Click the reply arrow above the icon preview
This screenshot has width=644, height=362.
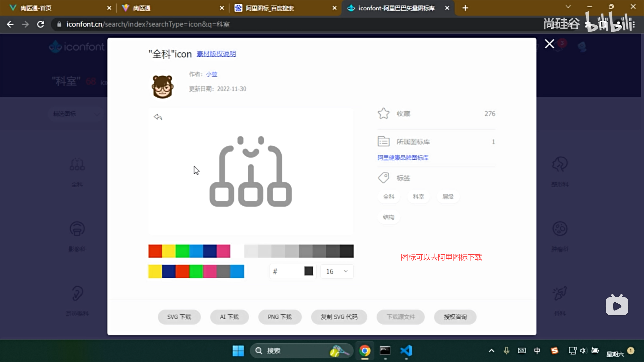click(158, 117)
